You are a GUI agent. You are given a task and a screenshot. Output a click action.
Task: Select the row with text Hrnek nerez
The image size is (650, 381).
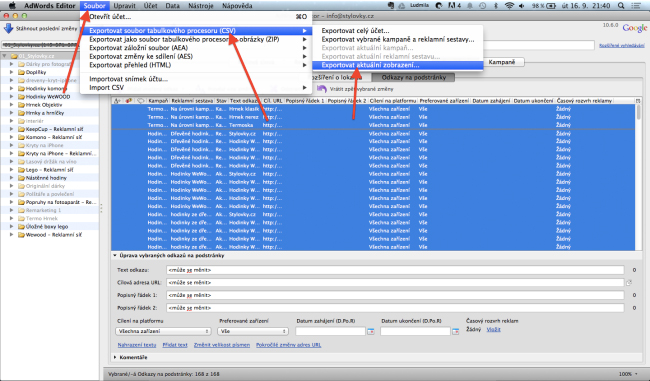373,117
